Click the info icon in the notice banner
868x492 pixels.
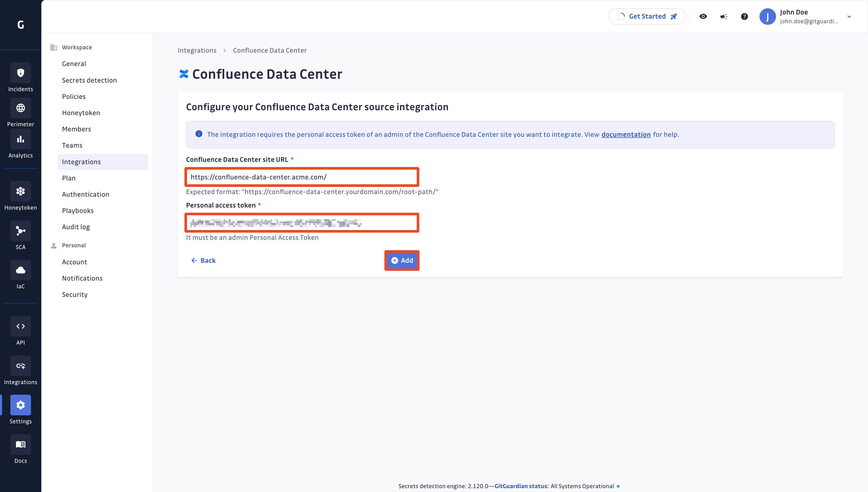point(199,134)
